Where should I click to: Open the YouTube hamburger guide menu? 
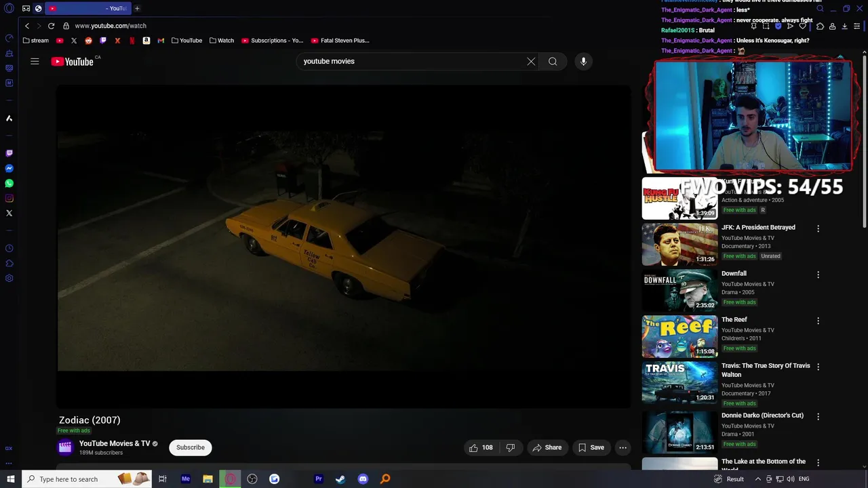click(35, 61)
